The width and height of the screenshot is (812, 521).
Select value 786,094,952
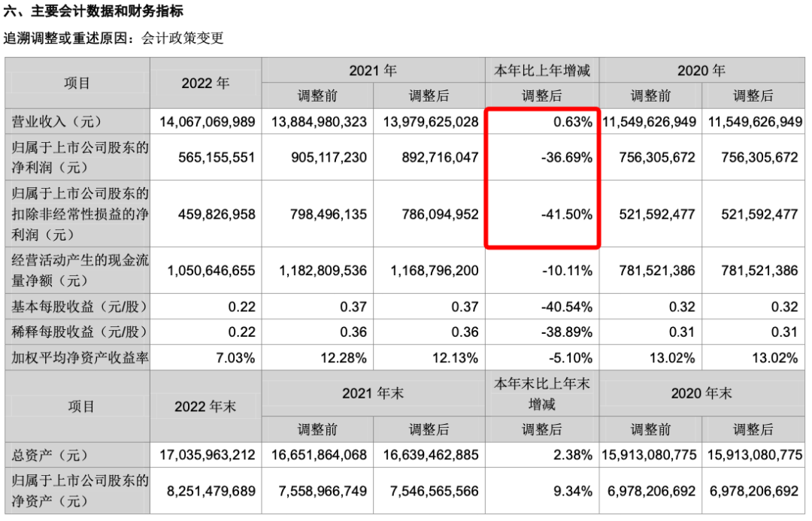click(440, 214)
